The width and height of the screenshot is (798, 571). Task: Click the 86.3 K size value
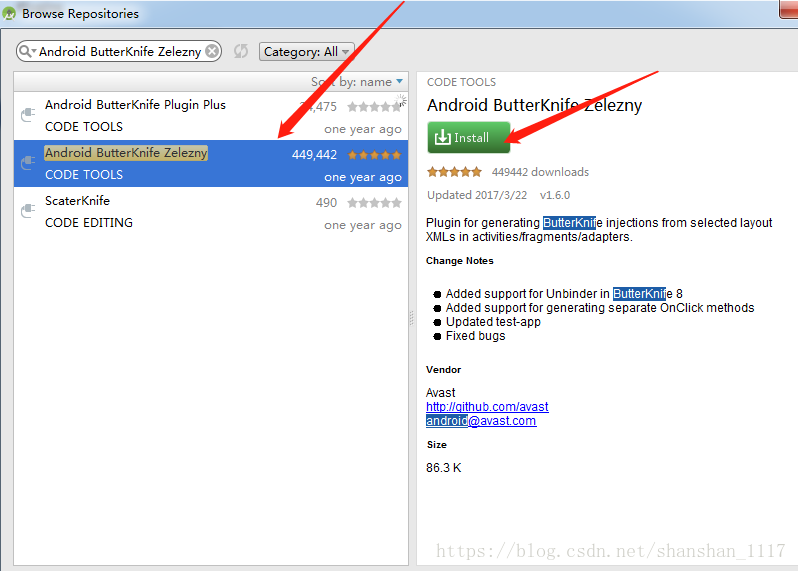click(x=443, y=468)
